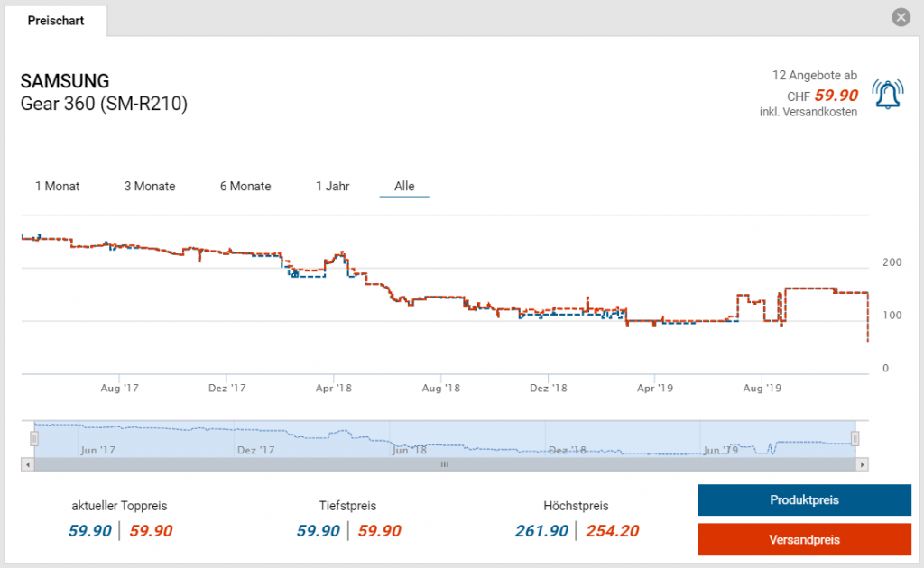This screenshot has width=924, height=568.
Task: Click the navigator scrollbar right arrow
Action: (863, 464)
